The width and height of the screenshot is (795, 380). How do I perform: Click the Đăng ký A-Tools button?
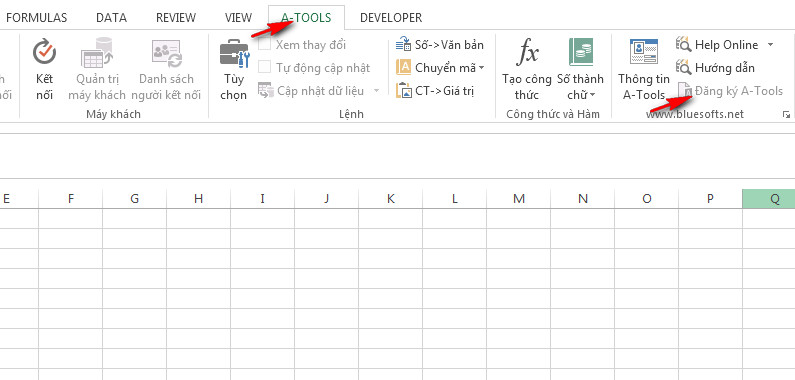[x=730, y=91]
